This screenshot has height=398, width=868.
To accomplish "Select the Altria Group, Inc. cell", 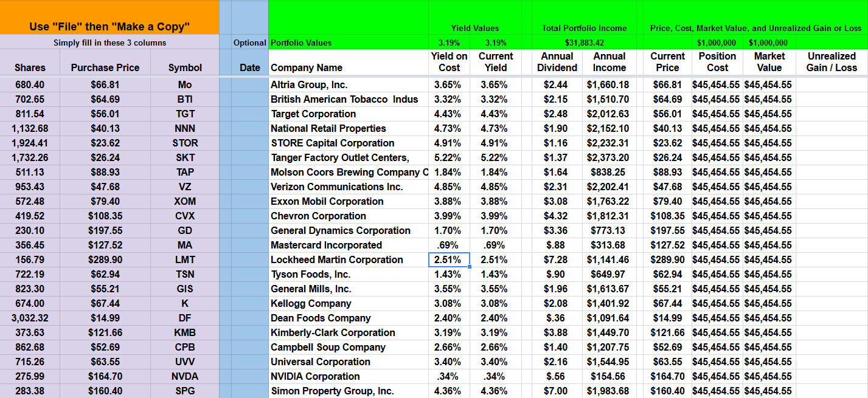I will click(349, 84).
